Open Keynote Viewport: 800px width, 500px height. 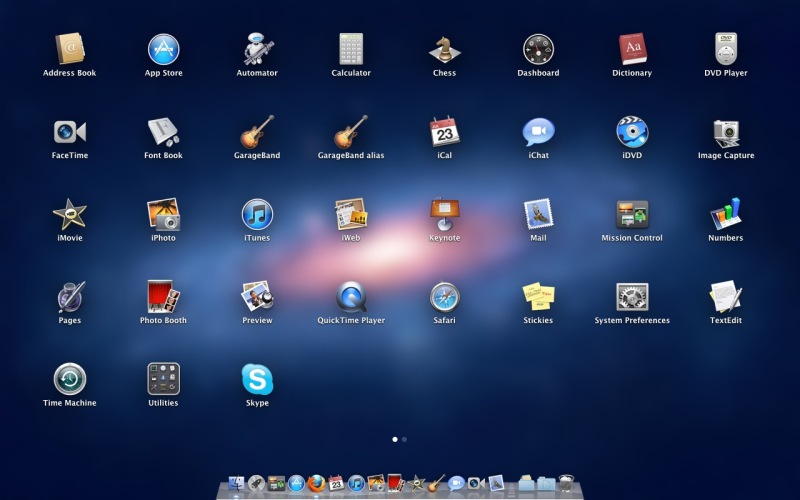click(x=444, y=214)
